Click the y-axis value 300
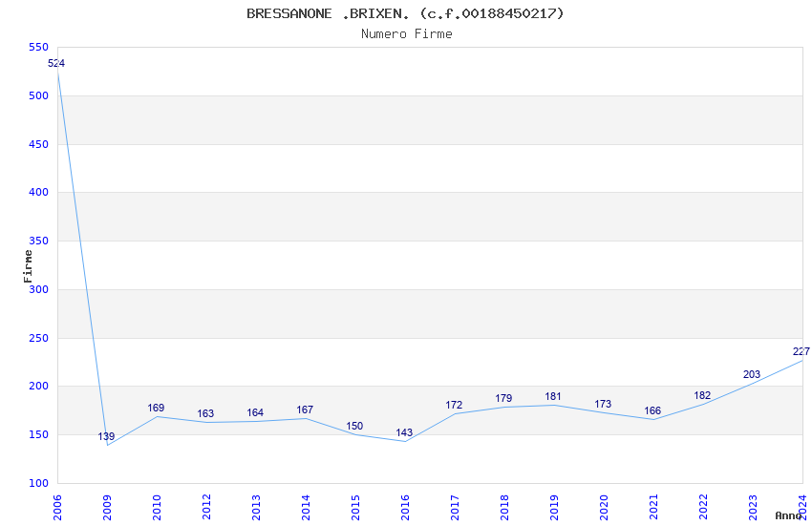The width and height of the screenshot is (812, 525). [39, 289]
